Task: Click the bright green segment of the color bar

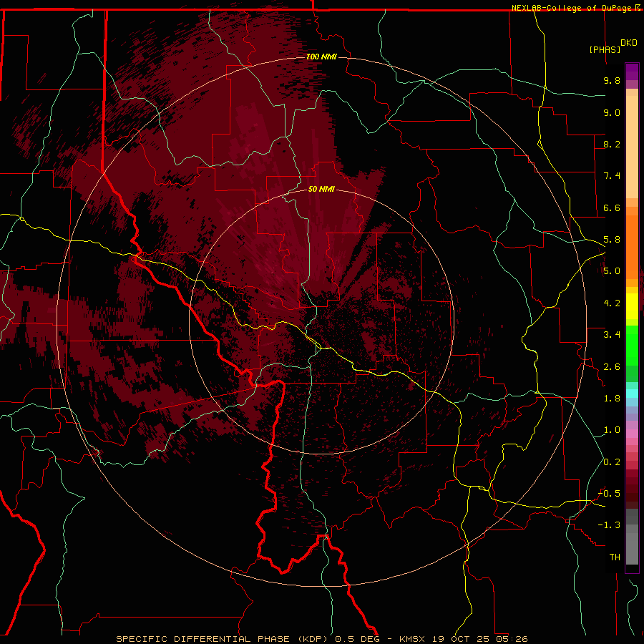Action: (632, 346)
